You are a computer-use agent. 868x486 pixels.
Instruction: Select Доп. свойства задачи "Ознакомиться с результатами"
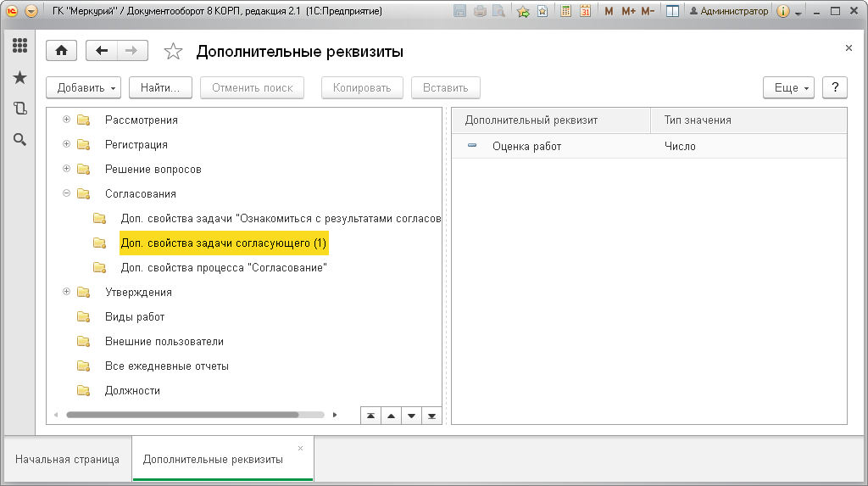coord(281,218)
